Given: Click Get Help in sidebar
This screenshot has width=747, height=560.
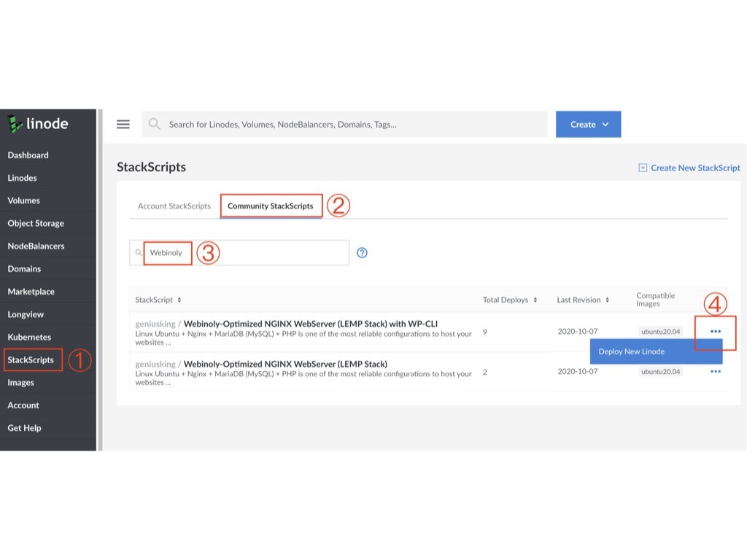Looking at the screenshot, I should click(x=24, y=428).
